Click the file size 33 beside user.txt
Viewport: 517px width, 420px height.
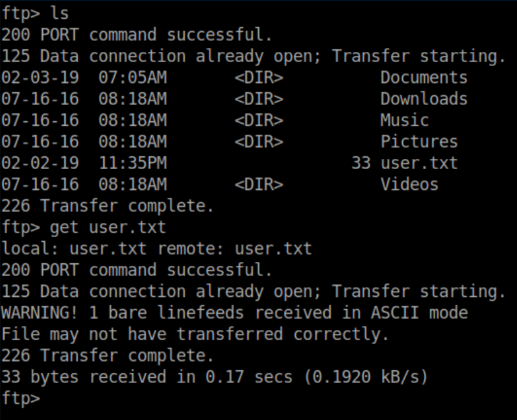[x=361, y=163]
